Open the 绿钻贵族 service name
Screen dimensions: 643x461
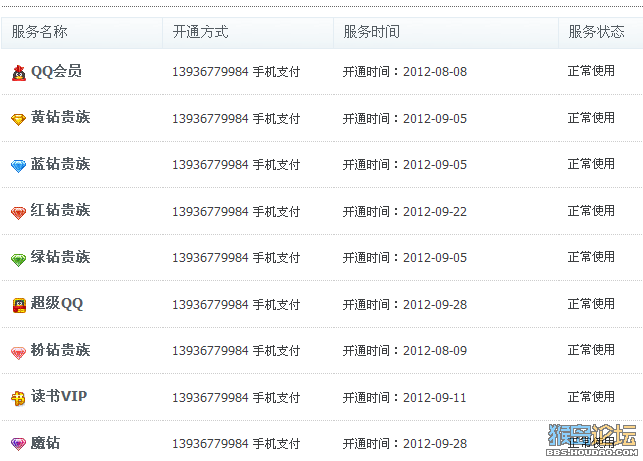pos(60,257)
